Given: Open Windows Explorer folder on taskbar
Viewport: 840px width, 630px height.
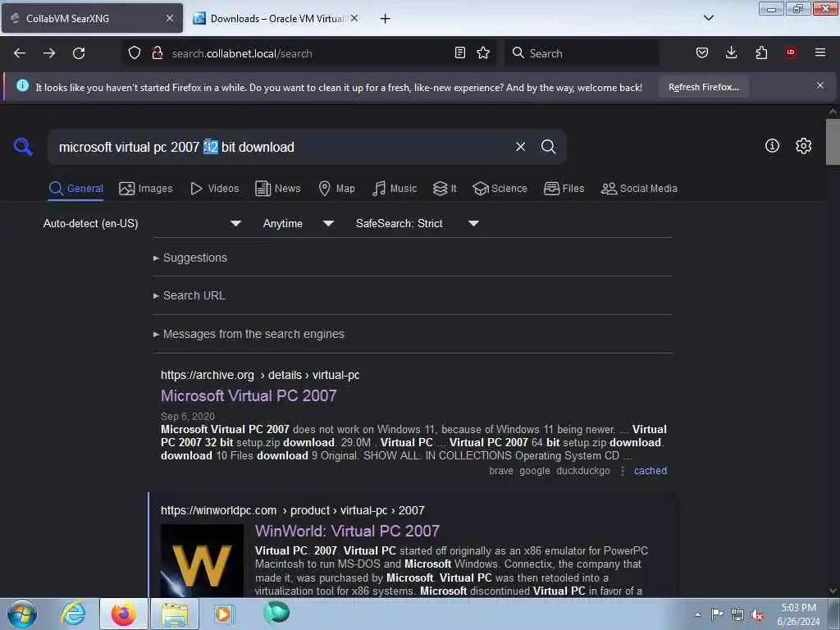Looking at the screenshot, I should (x=175, y=614).
